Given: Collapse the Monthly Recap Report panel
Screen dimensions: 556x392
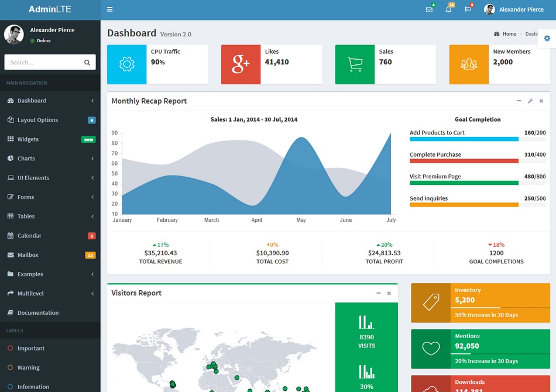Looking at the screenshot, I should pyautogui.click(x=519, y=101).
